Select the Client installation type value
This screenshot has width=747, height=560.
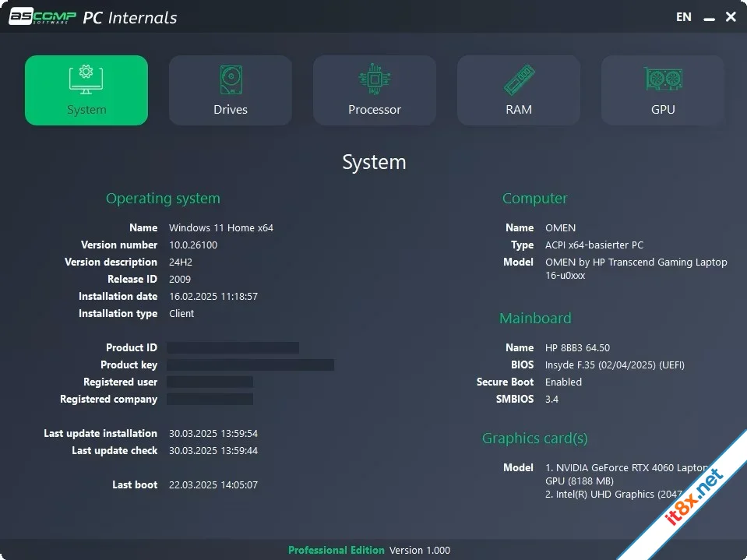(181, 313)
